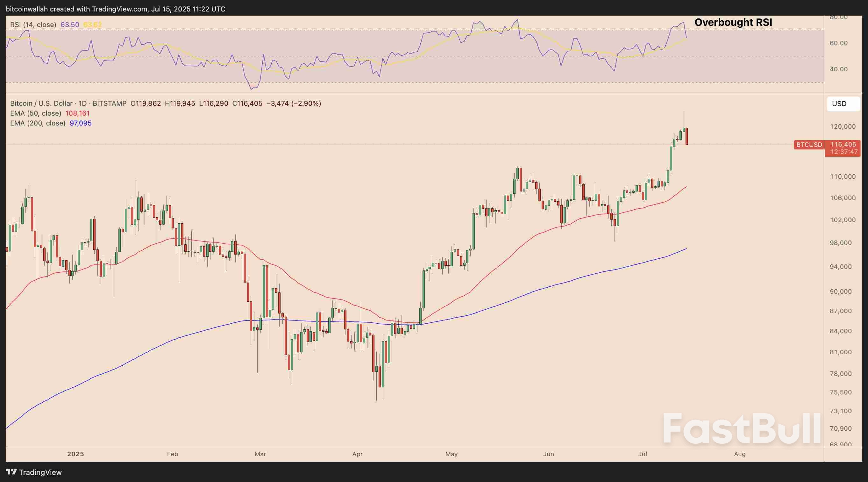Click the Bitcoin / U.S. Dollar symbol title
The height and width of the screenshot is (482, 868).
click(40, 103)
